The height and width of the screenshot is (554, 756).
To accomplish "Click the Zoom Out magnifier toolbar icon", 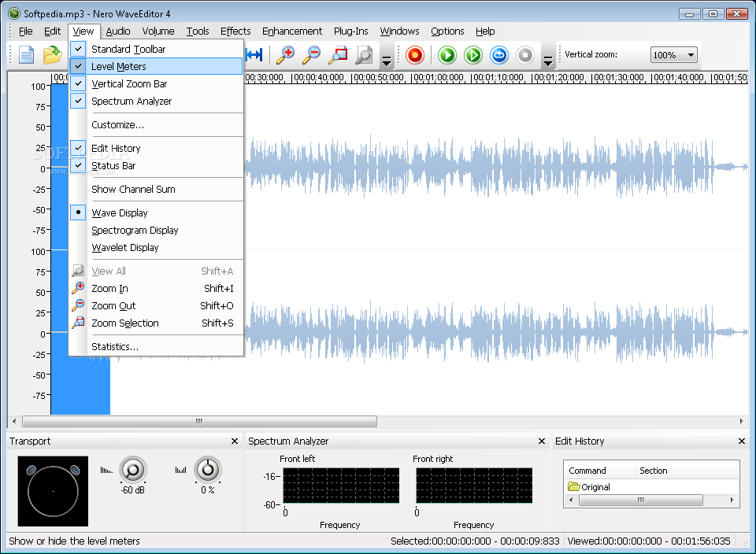I will point(312,55).
